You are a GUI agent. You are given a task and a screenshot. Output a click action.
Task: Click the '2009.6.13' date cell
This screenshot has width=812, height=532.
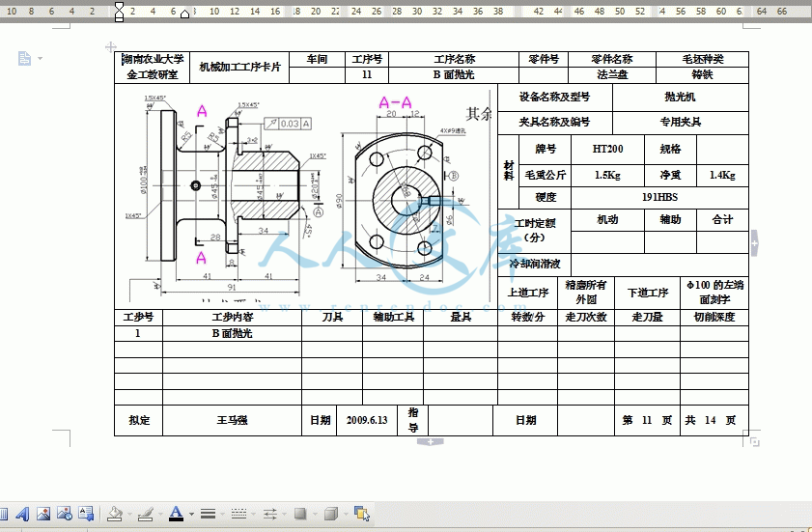tap(367, 421)
